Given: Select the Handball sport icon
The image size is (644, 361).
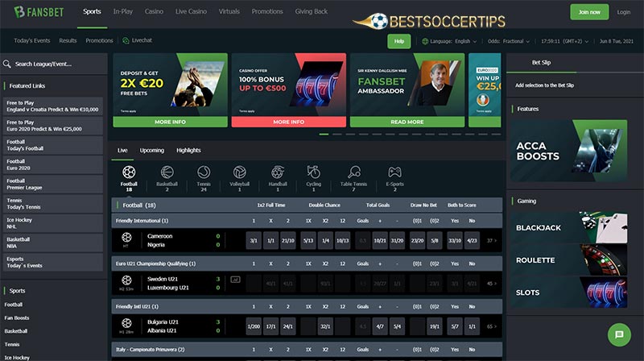Looking at the screenshot, I should click(278, 172).
